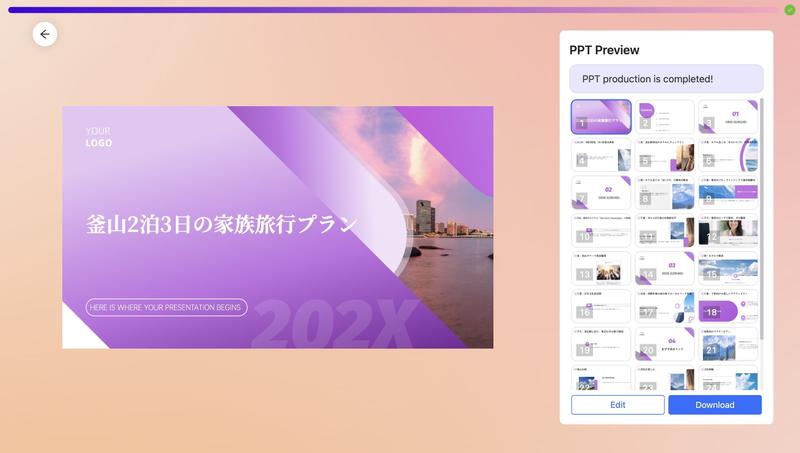Screen dimensions: 800x453
Task: Choose slide thumbnail number 5
Action: tap(665, 154)
